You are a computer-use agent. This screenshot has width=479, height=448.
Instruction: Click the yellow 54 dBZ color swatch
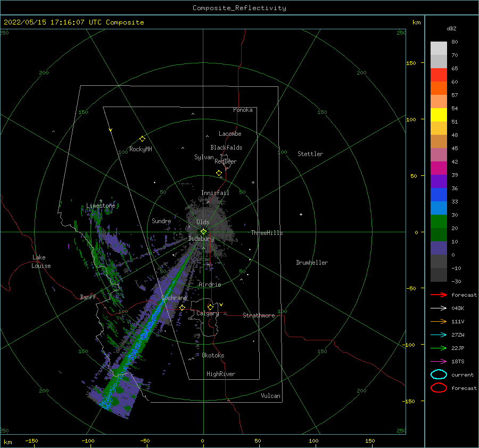pyautogui.click(x=439, y=115)
